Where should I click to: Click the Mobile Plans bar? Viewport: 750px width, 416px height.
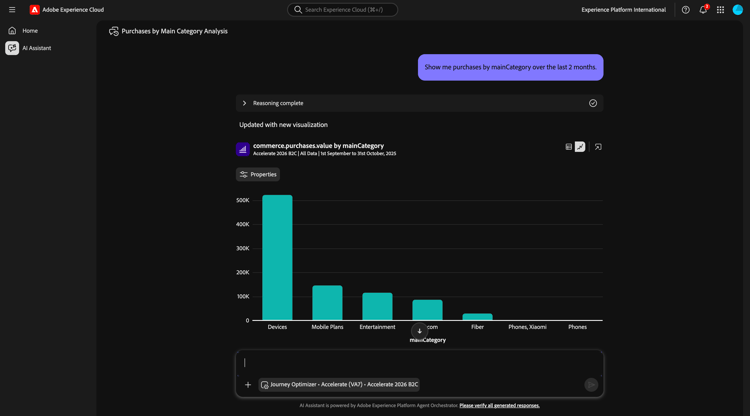(327, 303)
